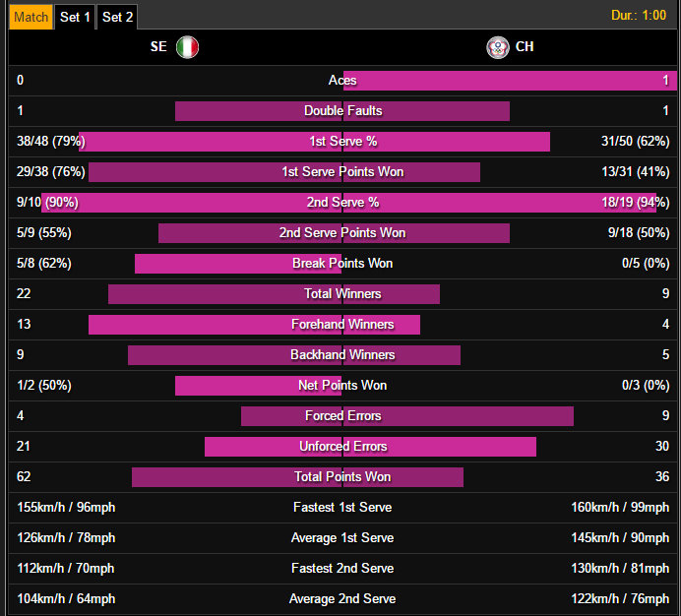This screenshot has height=616, width=681.
Task: Click CH's 0/5 (0%) break points value
Action: click(646, 263)
